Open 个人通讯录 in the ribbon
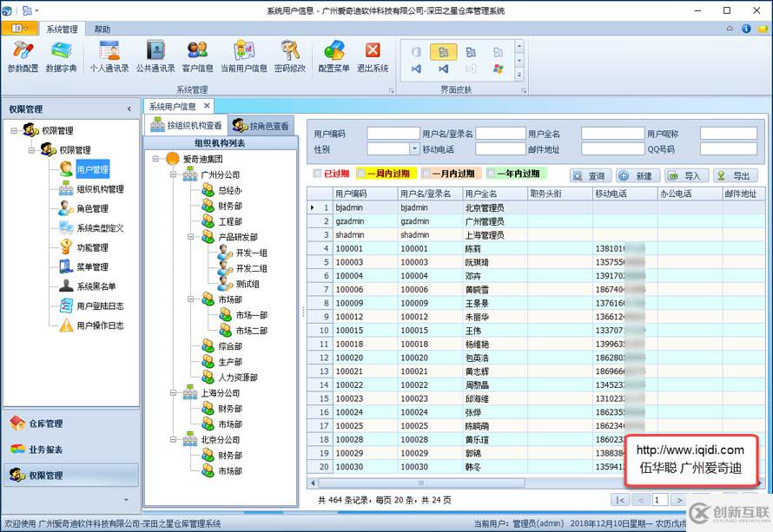This screenshot has width=773, height=532. 109,57
